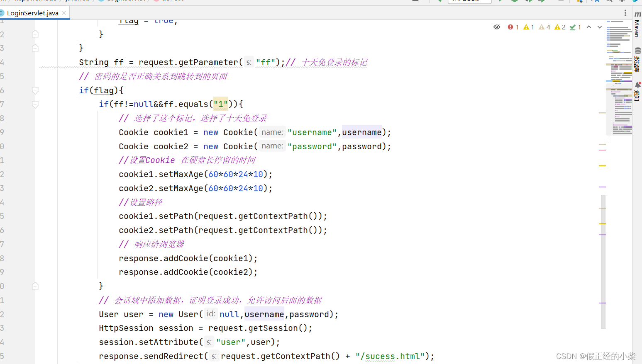Collapse the if(flag) block
This screenshot has height=364, width=642.
(35, 90)
